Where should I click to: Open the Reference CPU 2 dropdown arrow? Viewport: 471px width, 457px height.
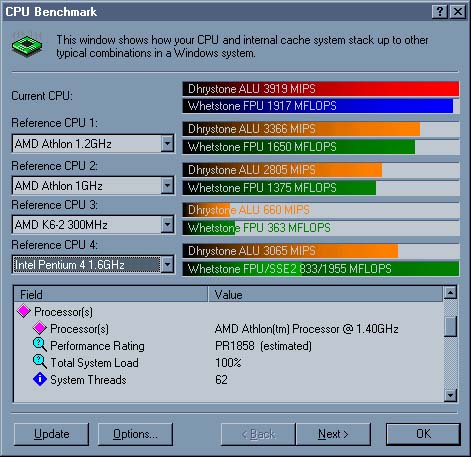tap(167, 185)
